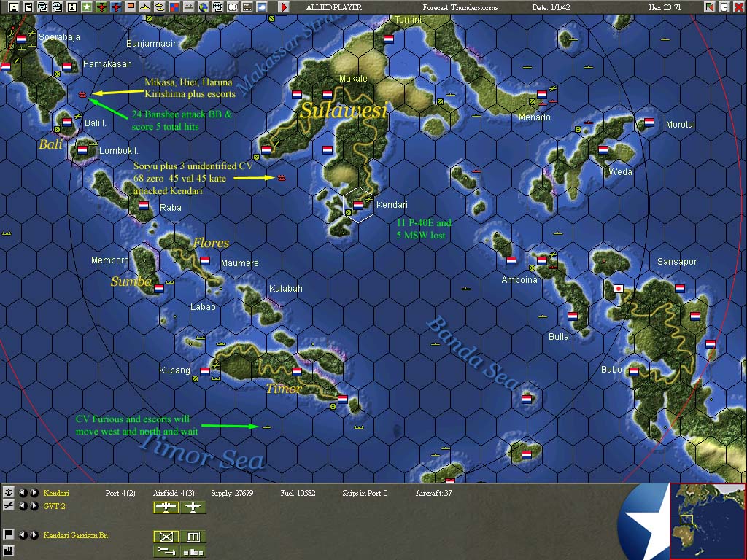Open the weather cloud icon
This screenshot has height=560, width=747.
click(262, 7)
